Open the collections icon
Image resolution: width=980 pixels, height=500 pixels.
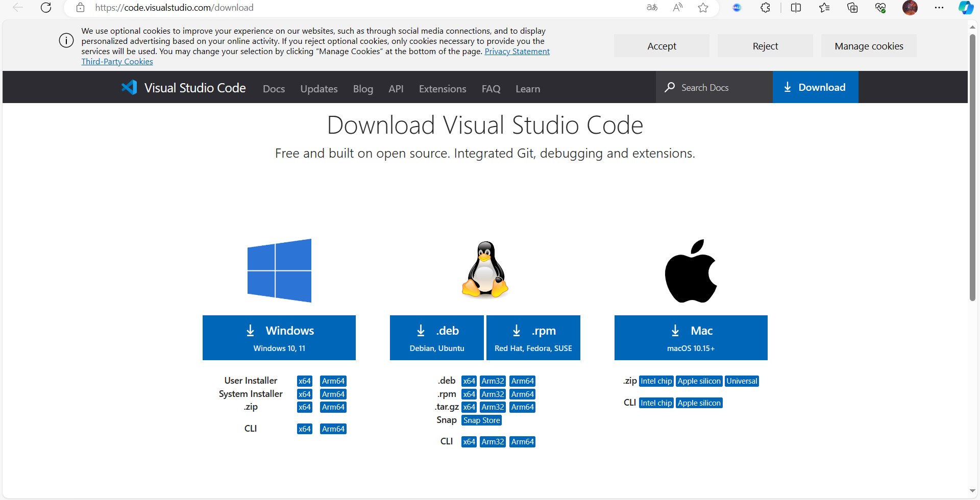[x=852, y=8]
